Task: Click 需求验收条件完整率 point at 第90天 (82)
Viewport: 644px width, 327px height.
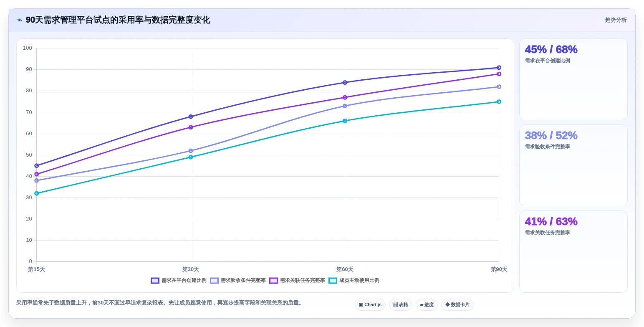Action: (x=499, y=87)
